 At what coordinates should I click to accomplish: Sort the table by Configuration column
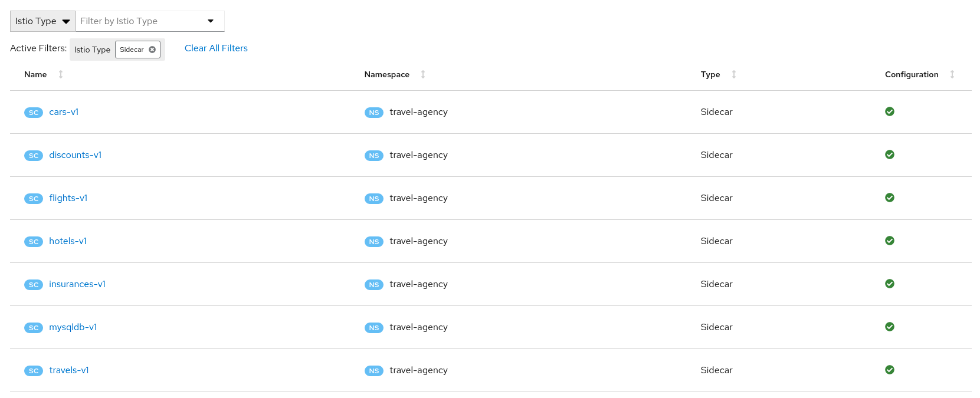952,74
